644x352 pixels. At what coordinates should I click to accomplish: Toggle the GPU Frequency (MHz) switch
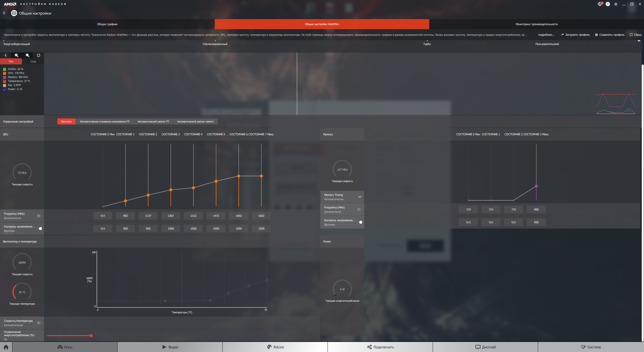pyautogui.click(x=39, y=216)
